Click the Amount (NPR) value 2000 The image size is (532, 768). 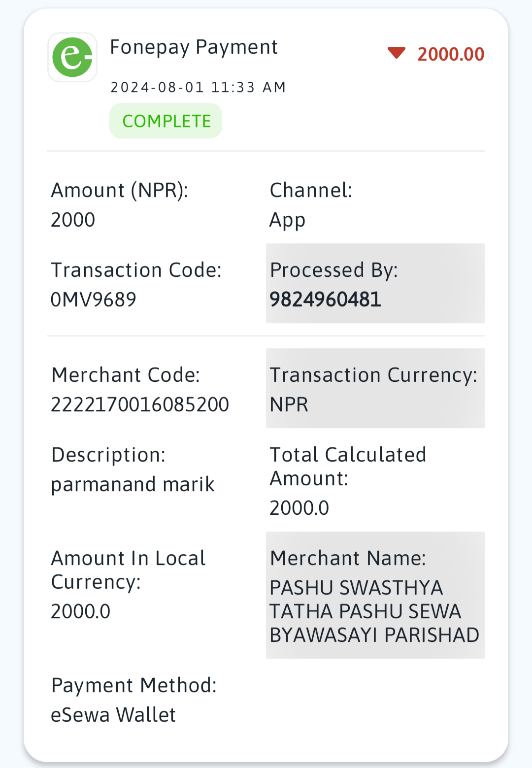[x=73, y=220]
